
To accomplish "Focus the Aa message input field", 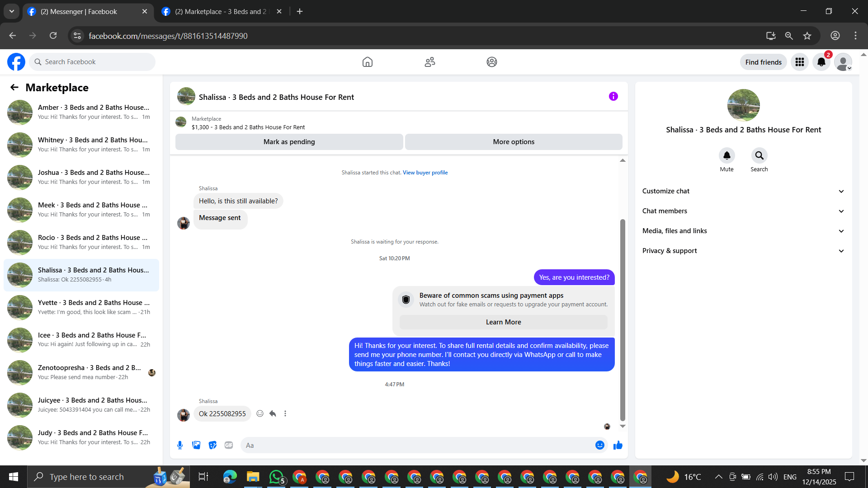I will click(x=416, y=445).
